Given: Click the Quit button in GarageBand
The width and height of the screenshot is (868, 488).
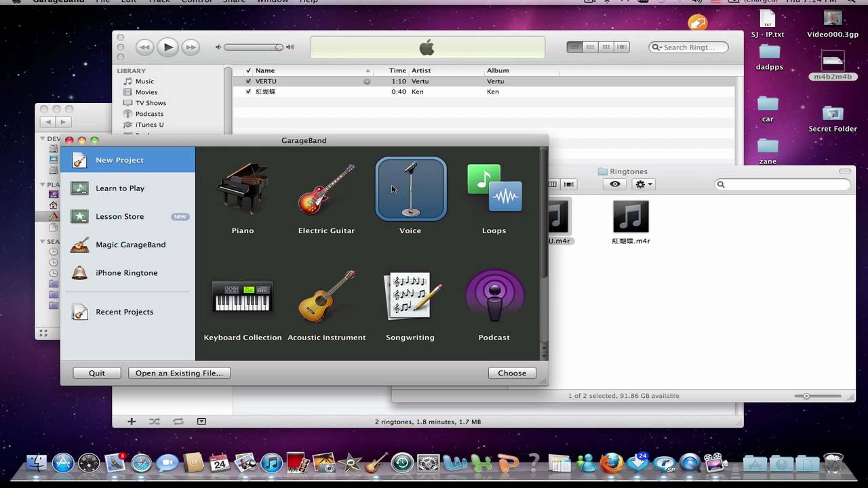Looking at the screenshot, I should 97,373.
